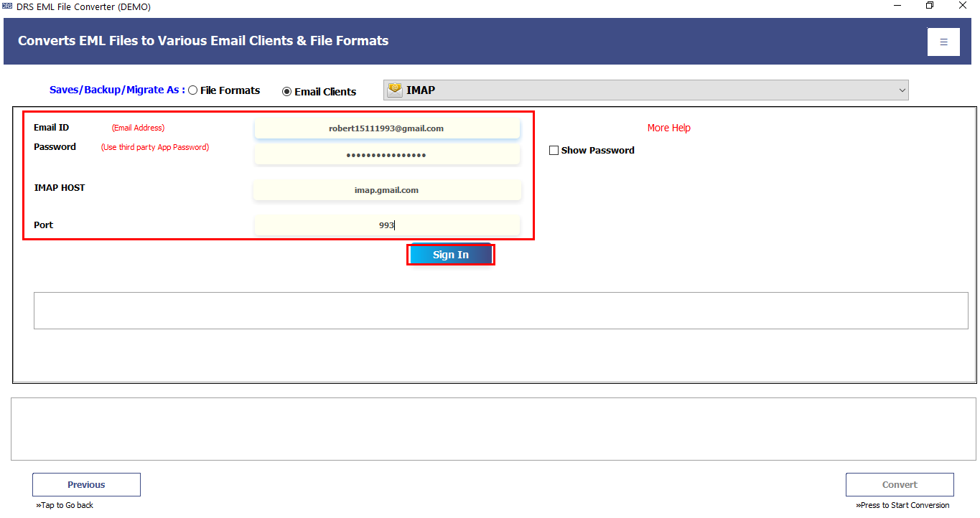The height and width of the screenshot is (518, 980).
Task: Click into the Password field
Action: 387,155
